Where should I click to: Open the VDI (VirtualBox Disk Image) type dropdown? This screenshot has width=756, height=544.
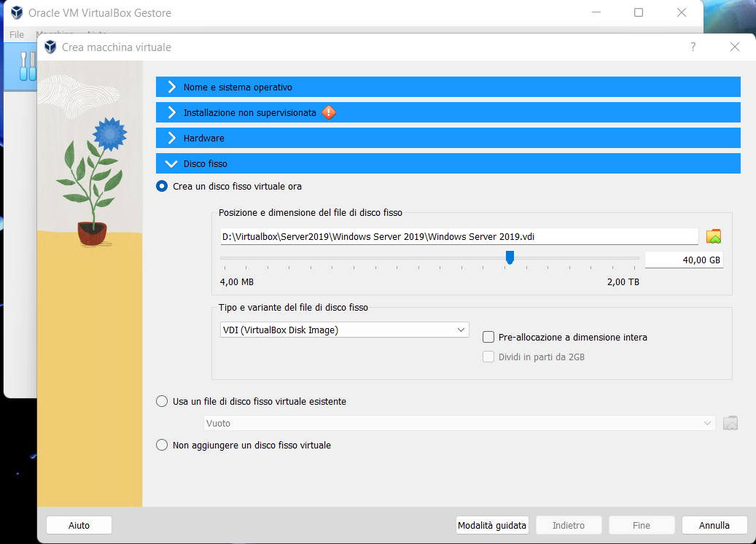[x=344, y=330]
